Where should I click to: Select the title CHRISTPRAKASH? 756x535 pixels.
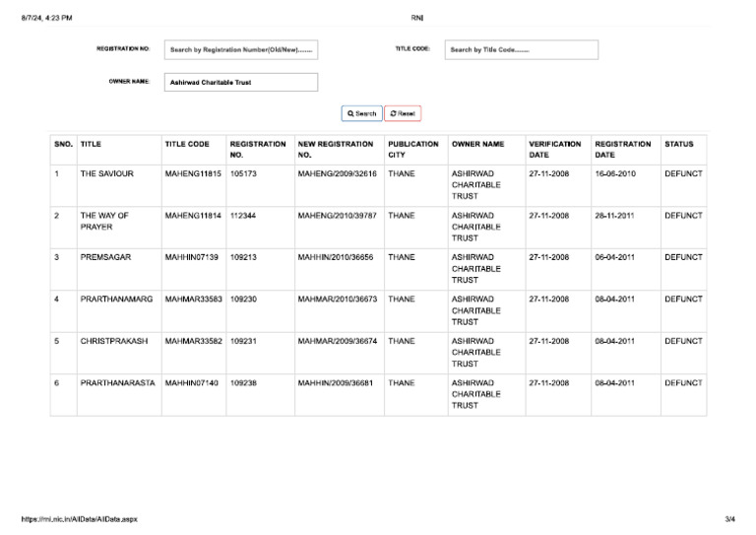click(x=114, y=341)
